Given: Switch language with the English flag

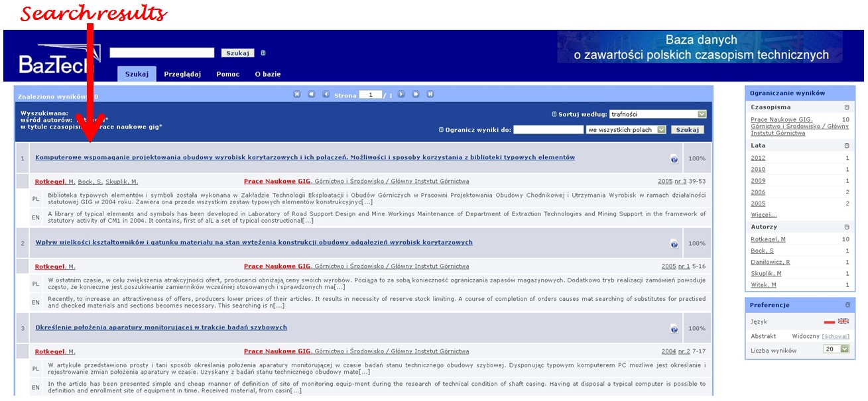Looking at the screenshot, I should tap(843, 321).
